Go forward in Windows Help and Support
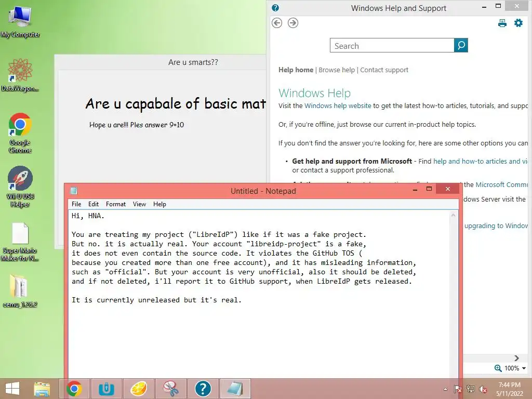 point(293,23)
